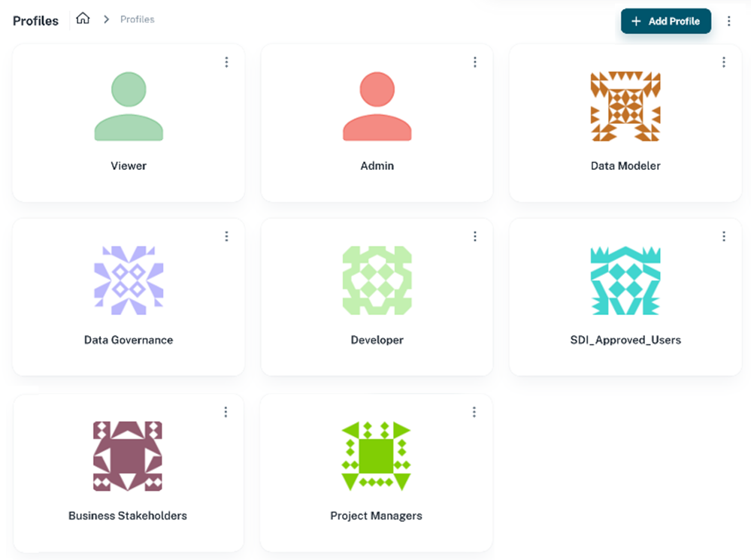This screenshot has width=751, height=560.
Task: Select the green Viewer avatar
Action: coord(129,106)
